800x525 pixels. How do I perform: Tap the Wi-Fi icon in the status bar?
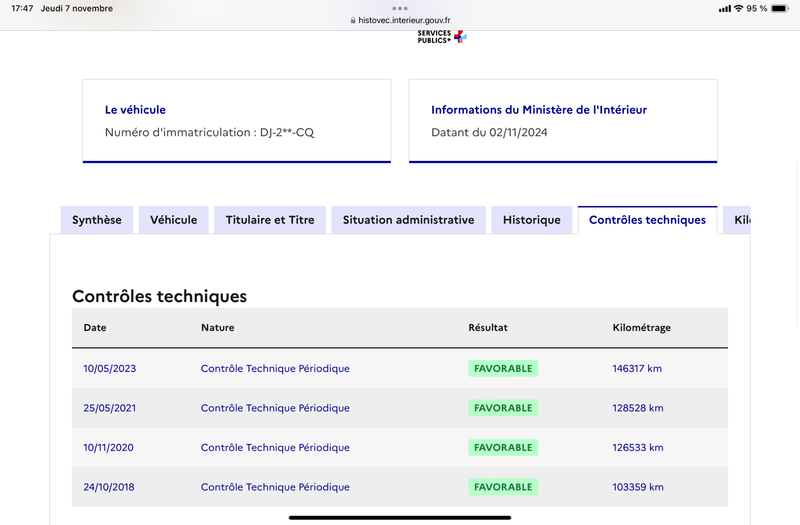(x=738, y=8)
